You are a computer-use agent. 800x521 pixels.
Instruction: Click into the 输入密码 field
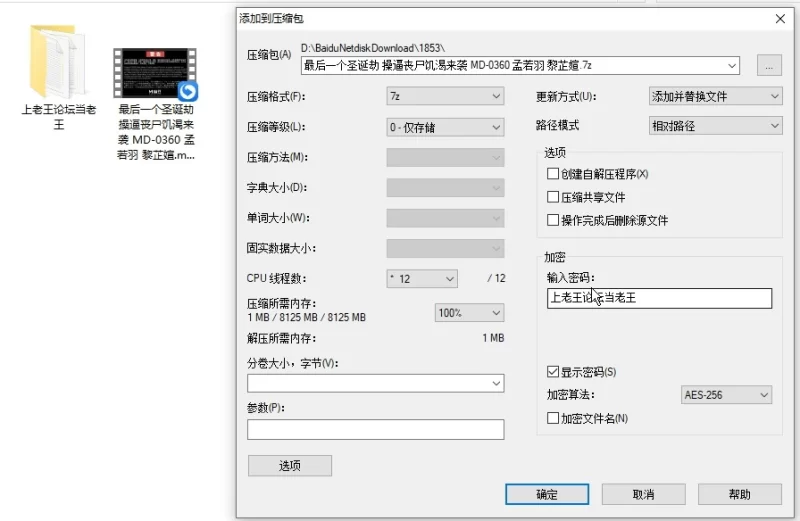pyautogui.click(x=659, y=298)
